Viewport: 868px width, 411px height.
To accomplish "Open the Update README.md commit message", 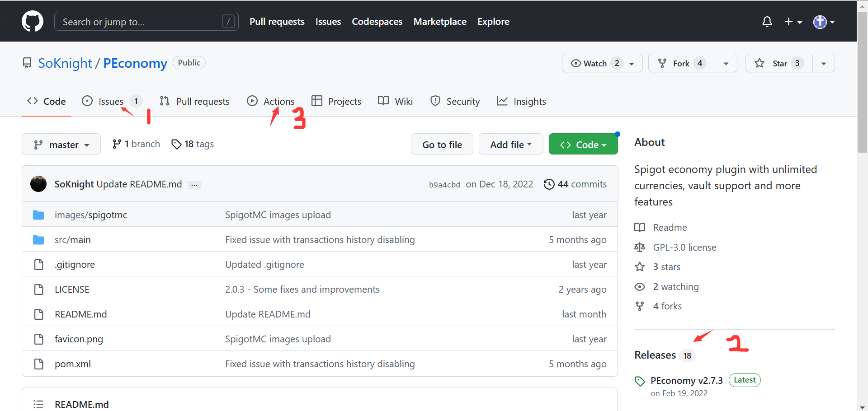I will 139,184.
